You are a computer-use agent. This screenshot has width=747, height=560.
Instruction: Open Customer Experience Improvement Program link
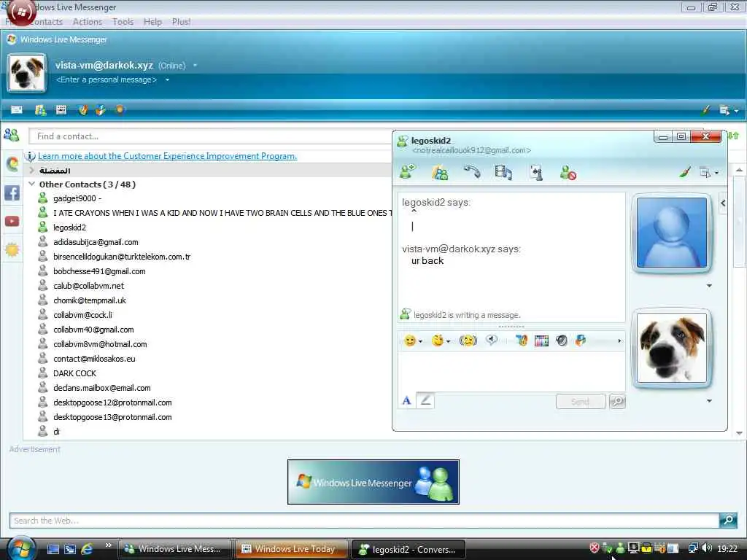click(x=167, y=156)
